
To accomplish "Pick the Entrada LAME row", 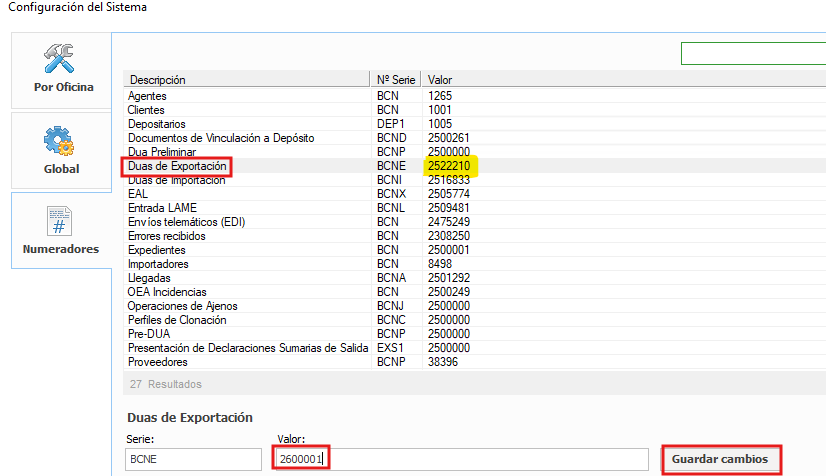I will [161, 207].
